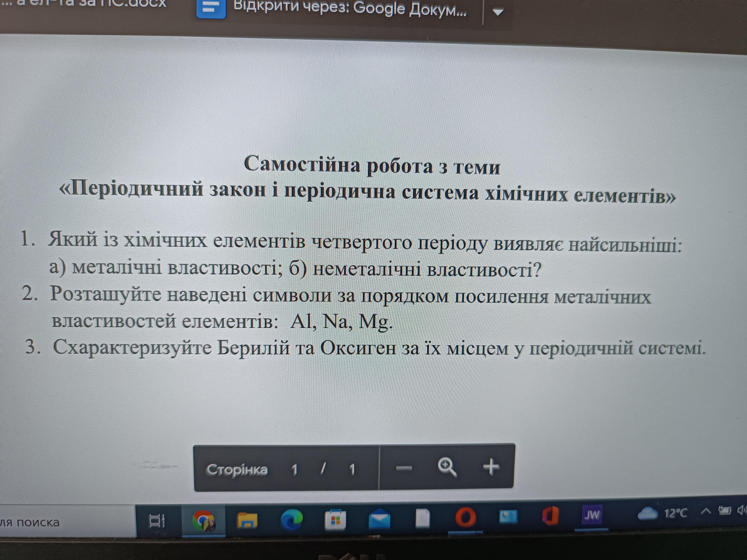This screenshot has width=747, height=560.
Task: Zoom in with the plus button
Action: coord(491,467)
